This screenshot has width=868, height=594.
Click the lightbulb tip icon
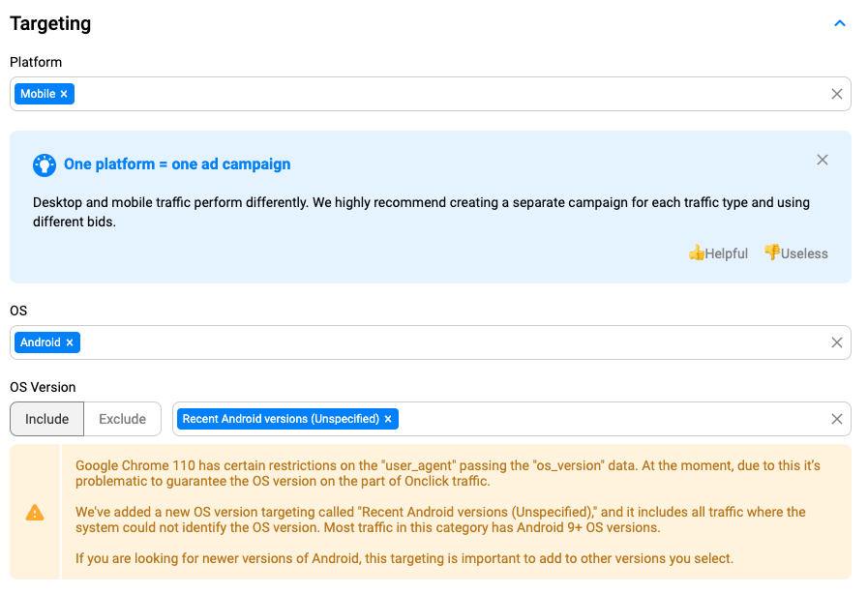tap(45, 164)
